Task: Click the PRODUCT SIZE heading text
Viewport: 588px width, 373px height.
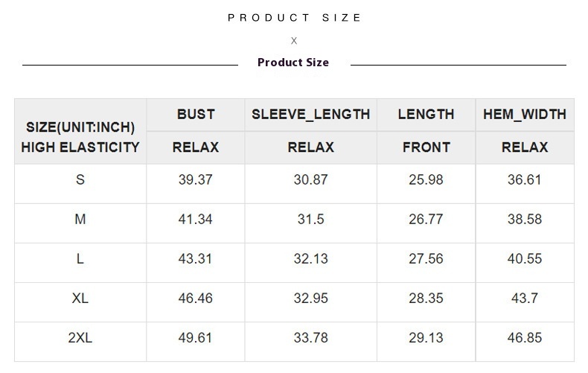Action: click(294, 18)
